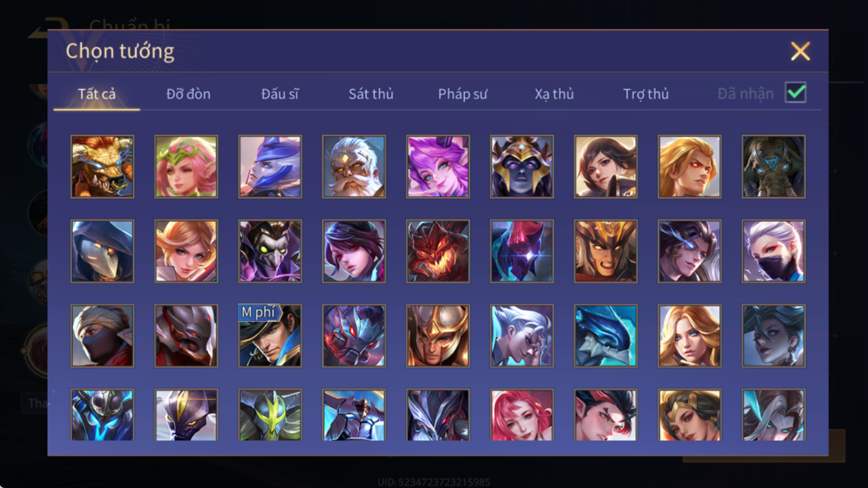The width and height of the screenshot is (868, 488).
Task: Select the red lava demon hero
Action: pyautogui.click(x=438, y=251)
